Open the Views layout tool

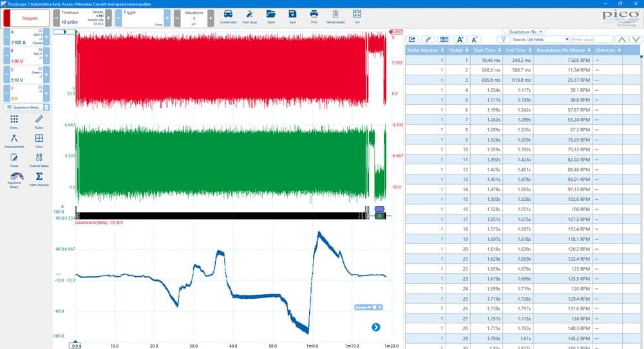(x=39, y=141)
